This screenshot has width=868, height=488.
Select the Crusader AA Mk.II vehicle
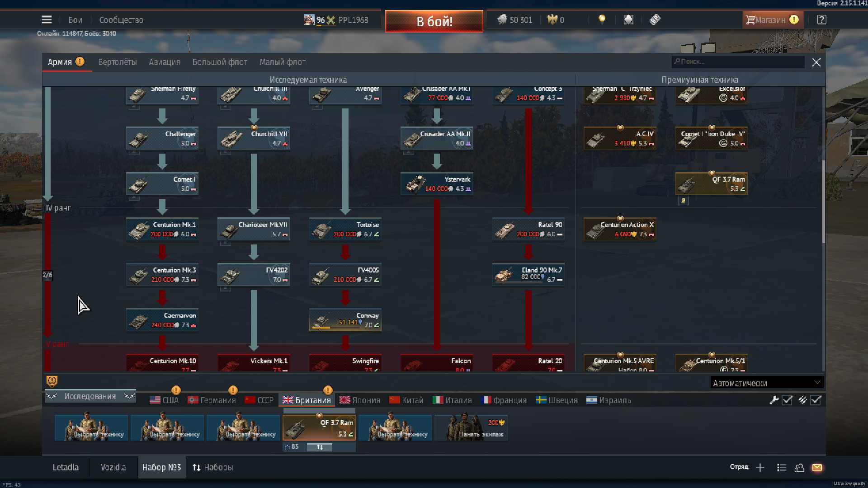pos(437,138)
